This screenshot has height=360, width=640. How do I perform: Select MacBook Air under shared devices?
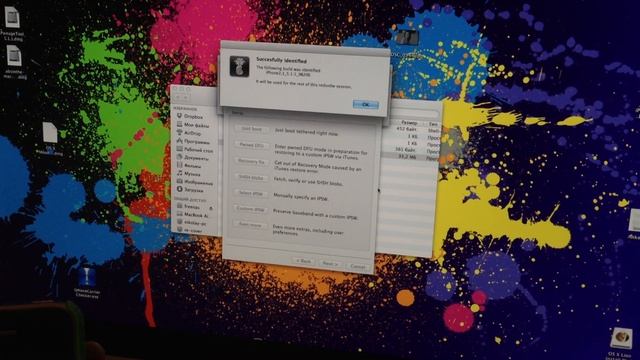click(193, 215)
